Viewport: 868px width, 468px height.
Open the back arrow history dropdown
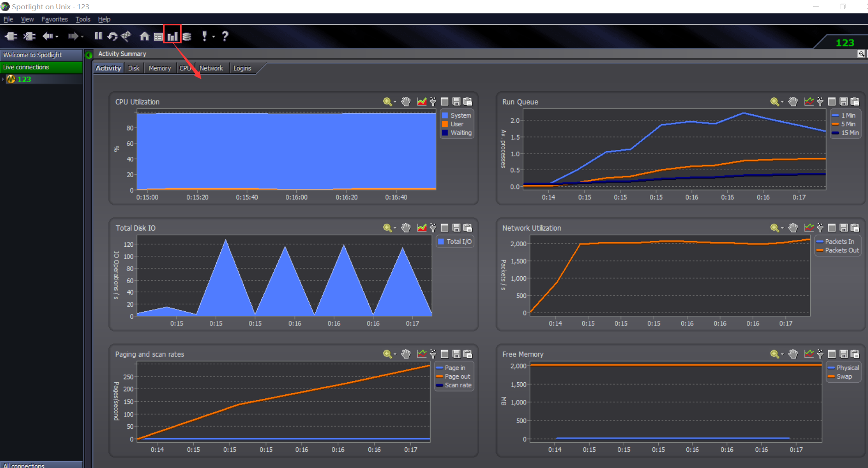pos(57,36)
